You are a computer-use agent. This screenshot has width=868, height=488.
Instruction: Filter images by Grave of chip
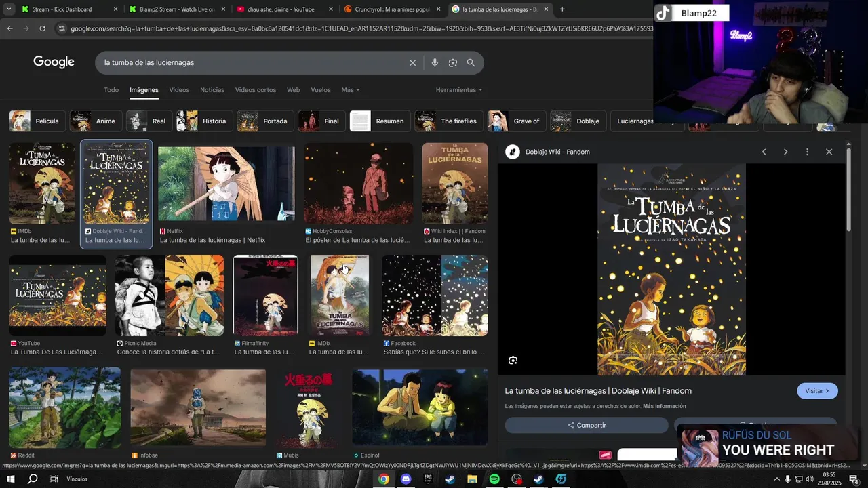tap(517, 121)
